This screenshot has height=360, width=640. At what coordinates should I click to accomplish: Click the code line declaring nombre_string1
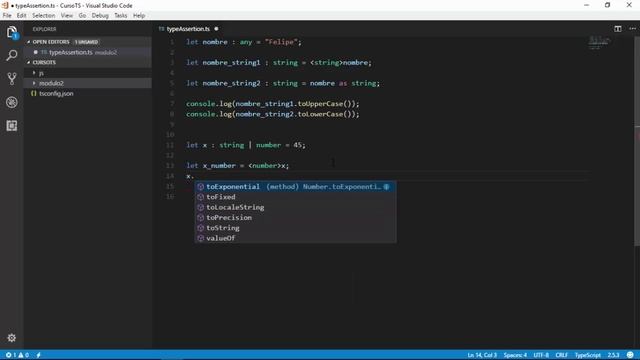click(279, 62)
